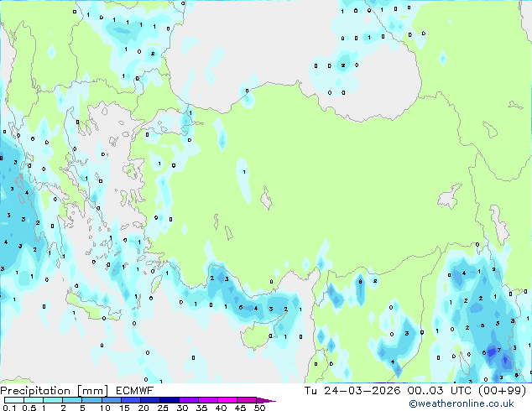532x411 pixels.
Task: Pick the 2–5 mm legend swatch
Action: pos(72,400)
